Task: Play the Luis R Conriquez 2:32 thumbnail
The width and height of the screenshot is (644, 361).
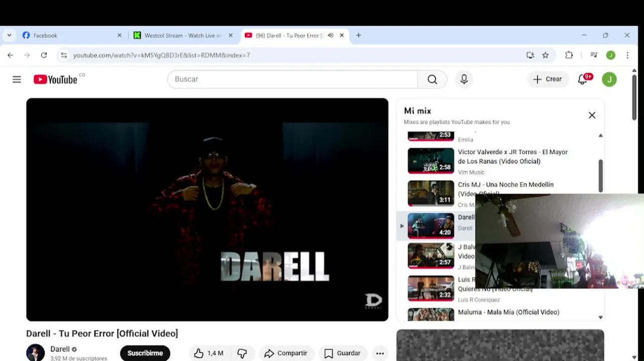Action: [x=431, y=288]
